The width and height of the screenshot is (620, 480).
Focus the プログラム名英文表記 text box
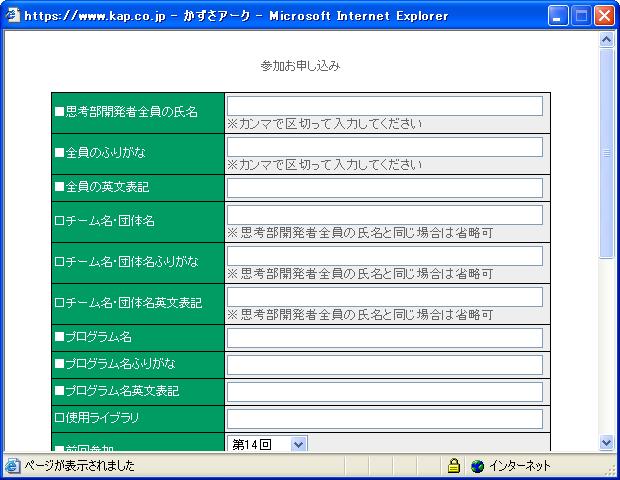point(385,392)
